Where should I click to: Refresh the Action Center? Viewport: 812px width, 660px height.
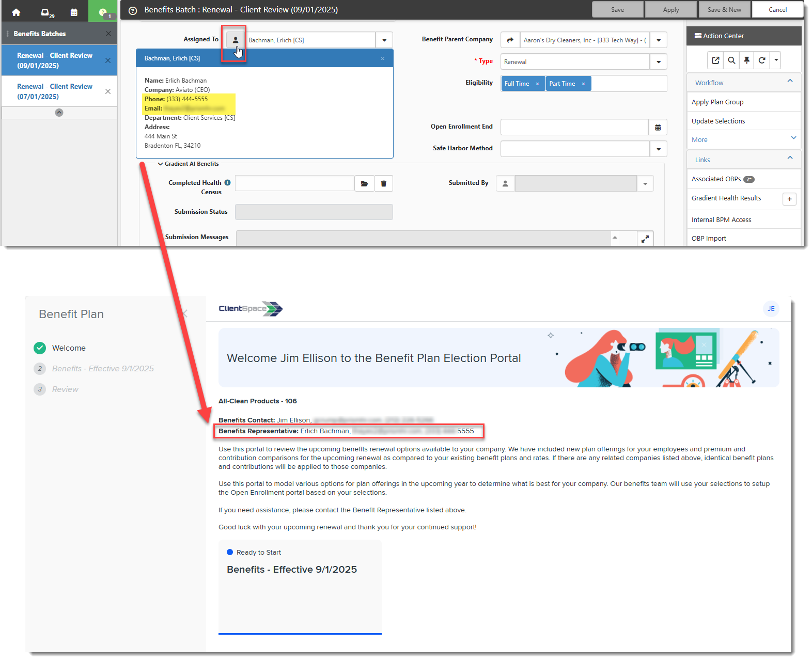click(762, 60)
